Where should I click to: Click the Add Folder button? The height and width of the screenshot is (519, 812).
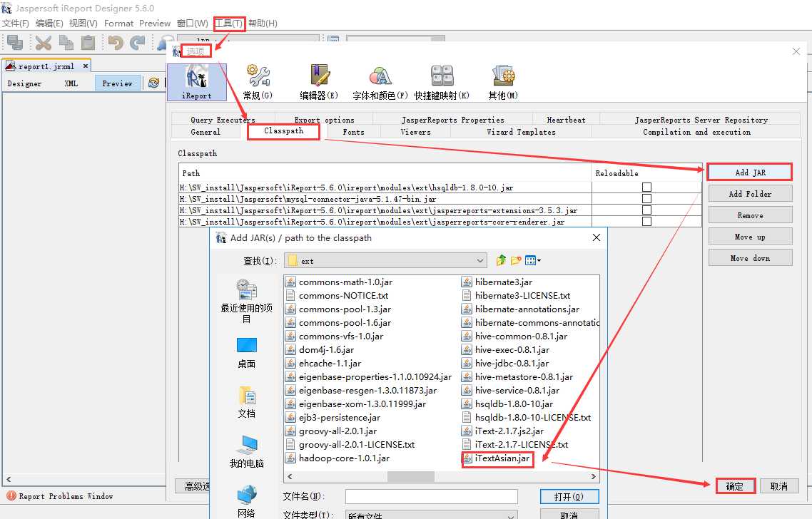tap(750, 193)
